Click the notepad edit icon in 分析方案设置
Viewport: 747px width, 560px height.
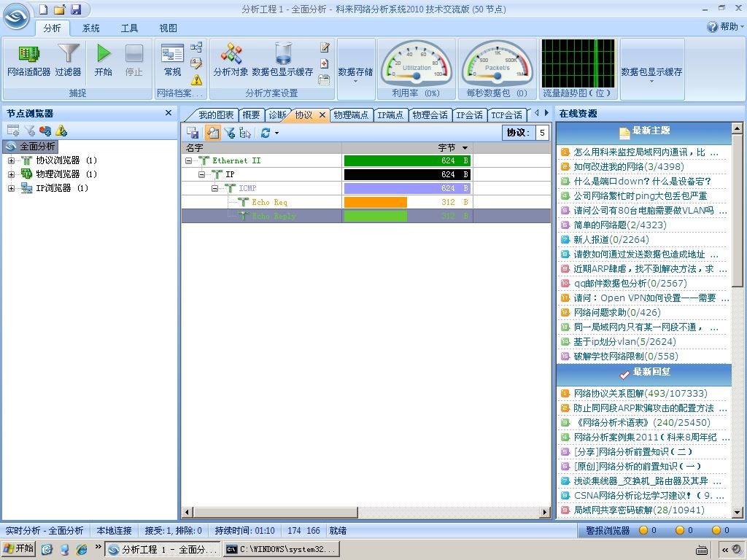click(x=325, y=47)
